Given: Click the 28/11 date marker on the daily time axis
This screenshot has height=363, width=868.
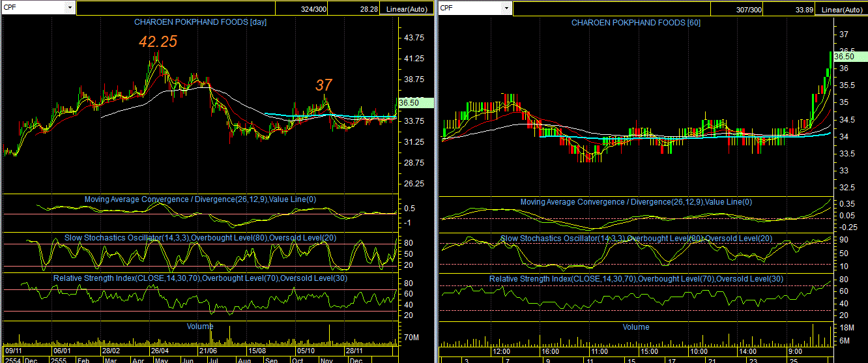Looking at the screenshot, I should (354, 350).
